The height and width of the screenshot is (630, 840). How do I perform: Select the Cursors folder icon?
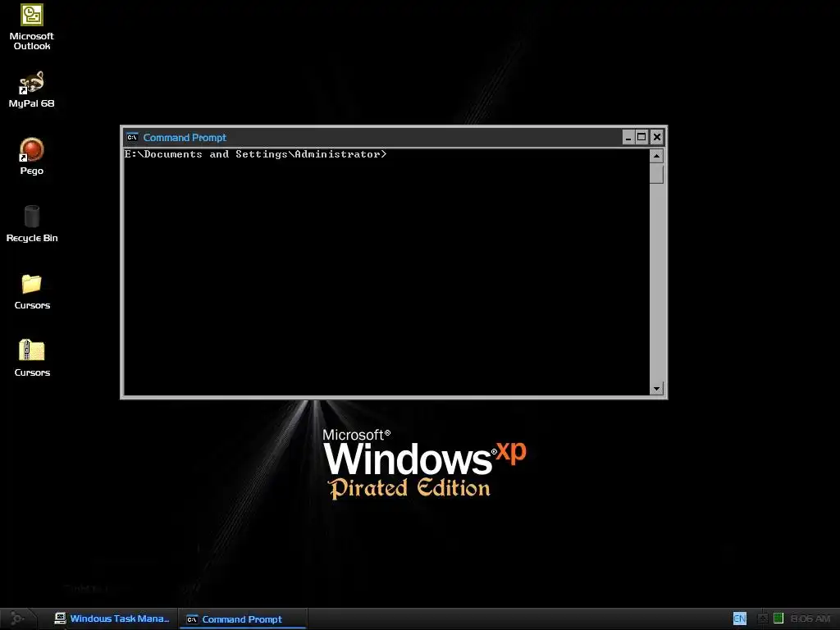32,291
